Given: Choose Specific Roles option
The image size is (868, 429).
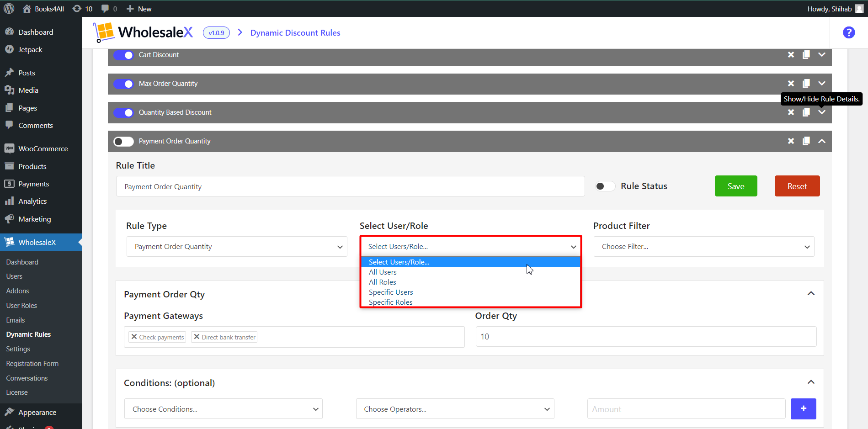Looking at the screenshot, I should (471, 302).
